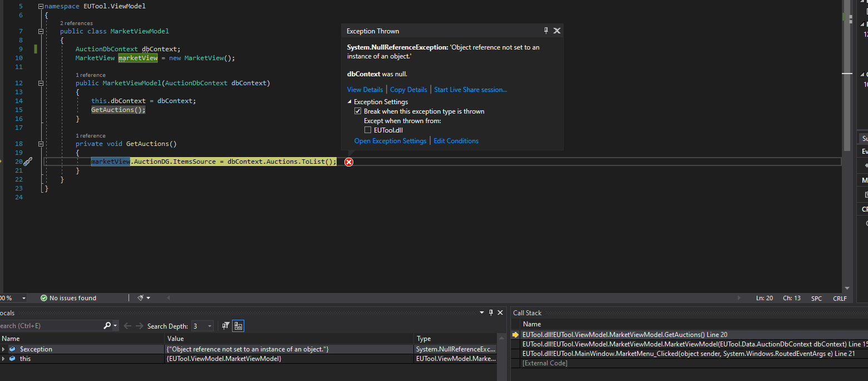The width and height of the screenshot is (868, 381).
Task: Click '1 reference' CodeLens above the constructor
Action: (x=91, y=75)
